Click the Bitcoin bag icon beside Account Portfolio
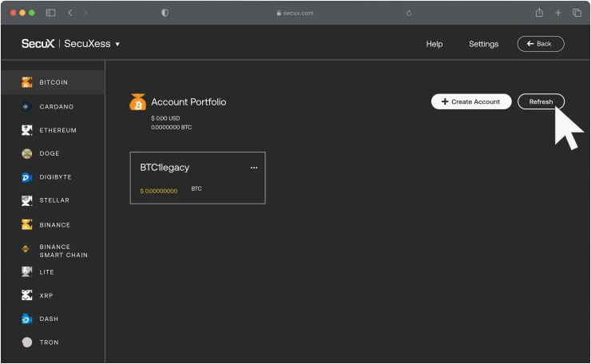591x364 pixels. click(x=138, y=102)
